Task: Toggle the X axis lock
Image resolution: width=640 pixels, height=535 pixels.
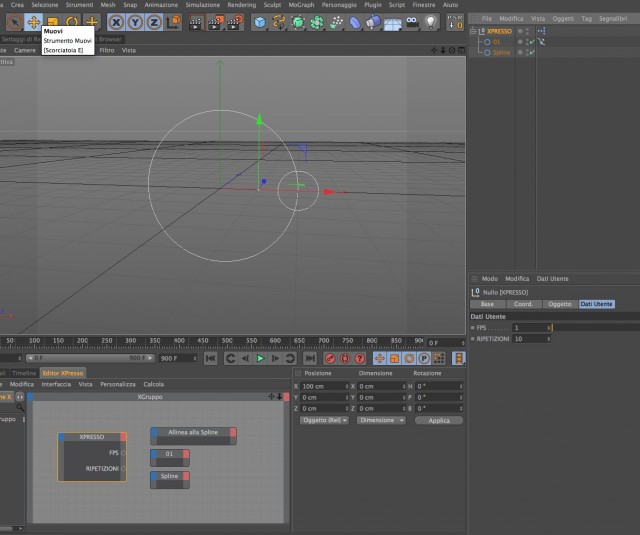Action: [x=116, y=22]
